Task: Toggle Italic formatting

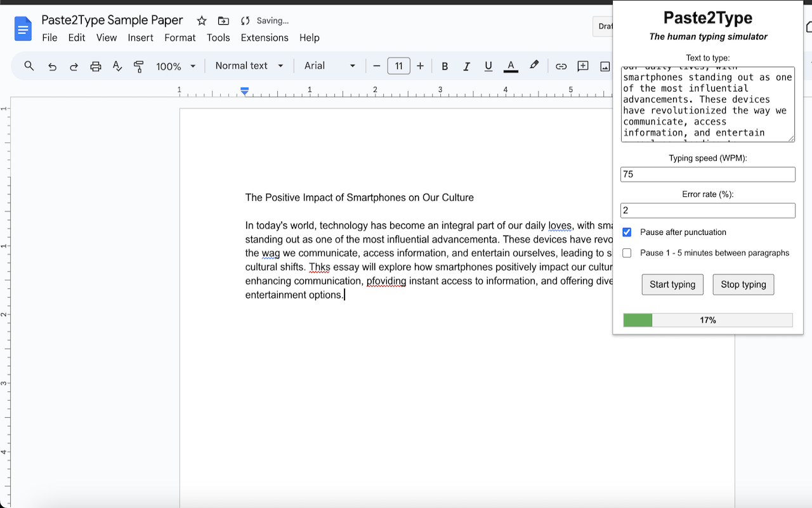Action: [466, 66]
